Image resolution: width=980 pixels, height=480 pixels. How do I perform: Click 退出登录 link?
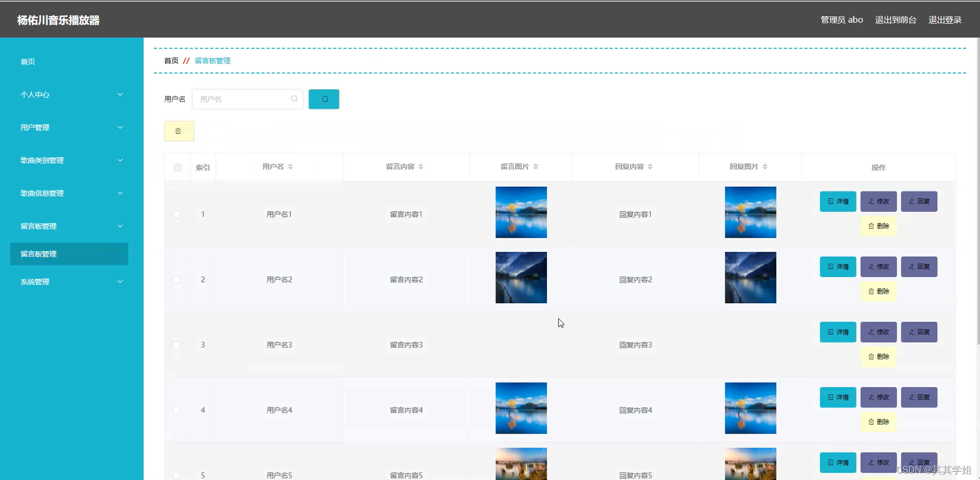click(945, 20)
